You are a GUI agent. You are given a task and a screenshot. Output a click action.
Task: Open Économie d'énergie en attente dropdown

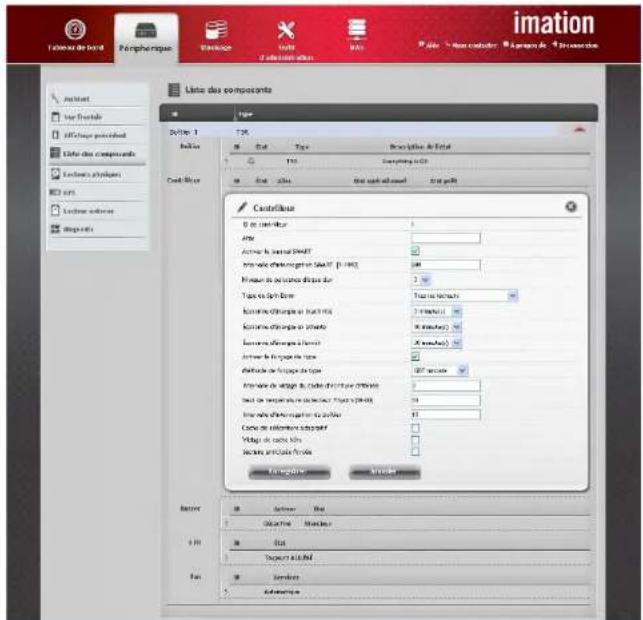(x=437, y=327)
